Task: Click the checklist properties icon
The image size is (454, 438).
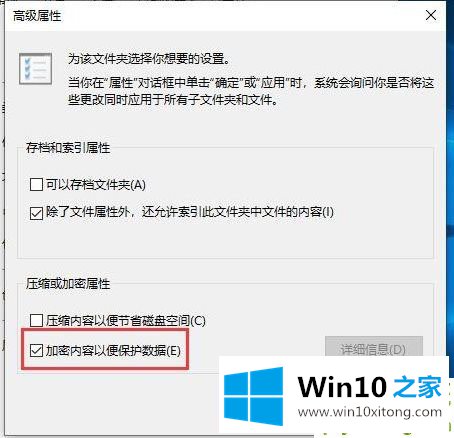Action: click(35, 69)
